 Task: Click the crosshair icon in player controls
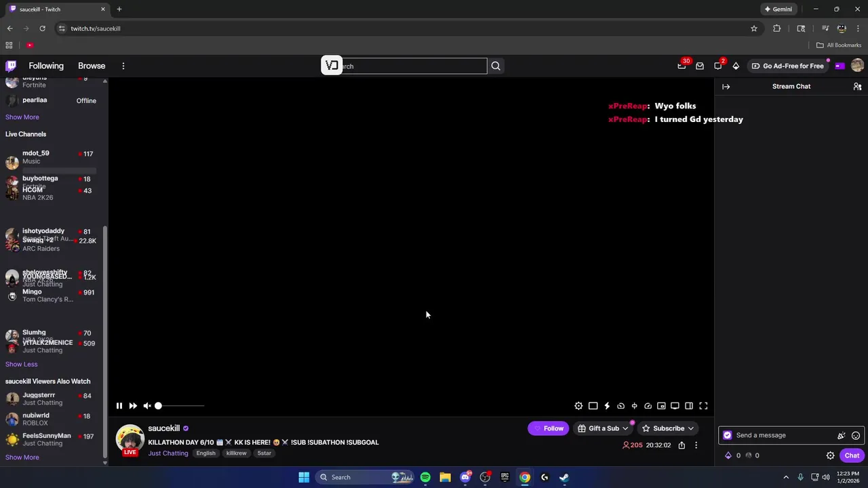[634, 406]
